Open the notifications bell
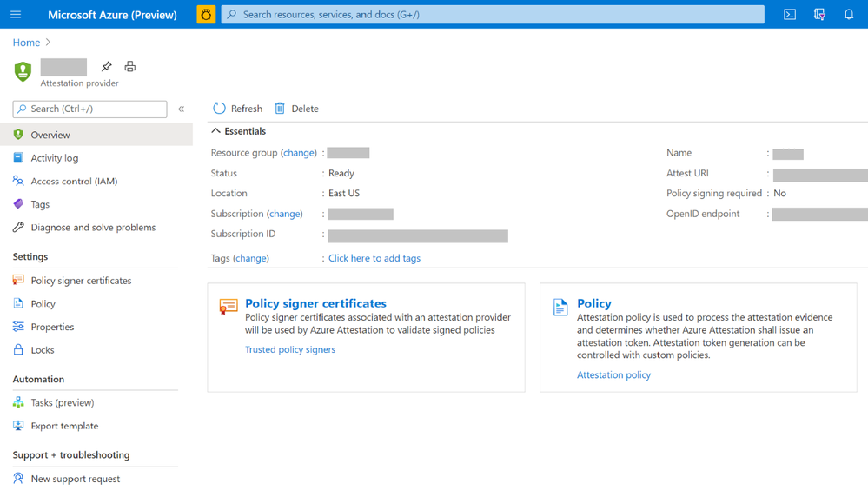Screen dimensions: 868x497 (x=849, y=15)
